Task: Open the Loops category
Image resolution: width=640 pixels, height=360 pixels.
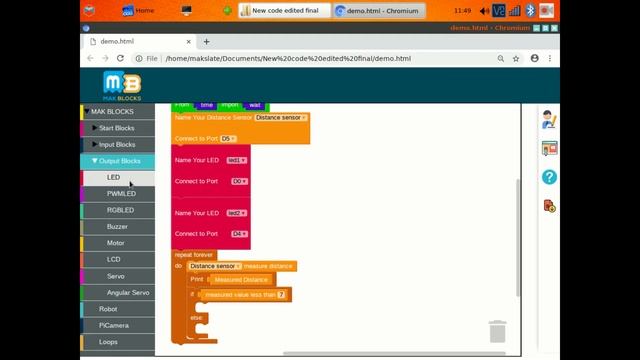Action: (118, 342)
